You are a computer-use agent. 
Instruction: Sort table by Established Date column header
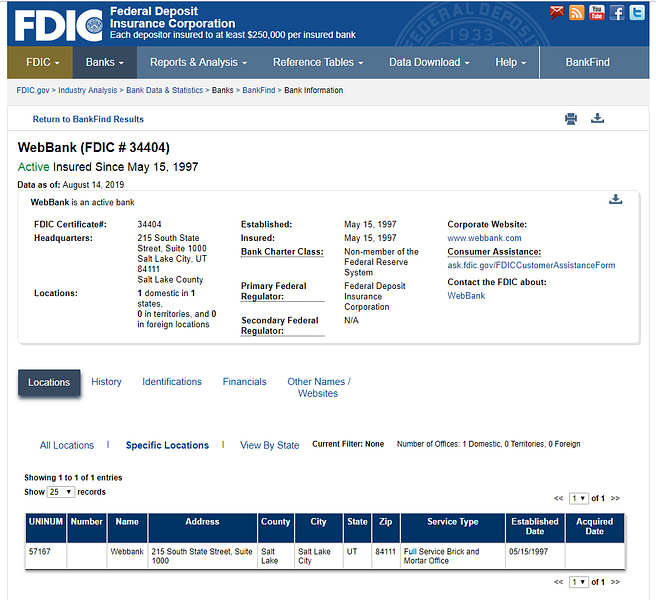(x=535, y=526)
